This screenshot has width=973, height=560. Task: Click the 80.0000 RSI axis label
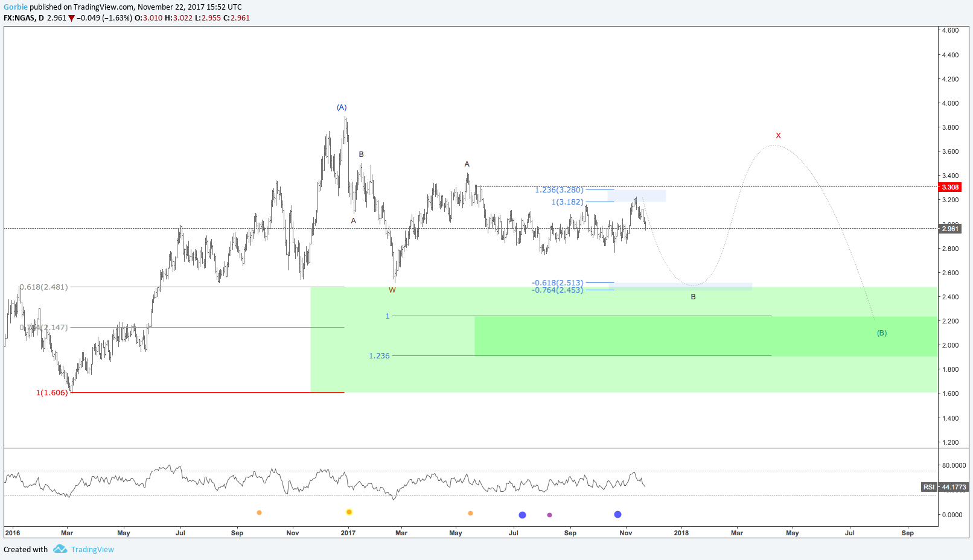pyautogui.click(x=954, y=465)
